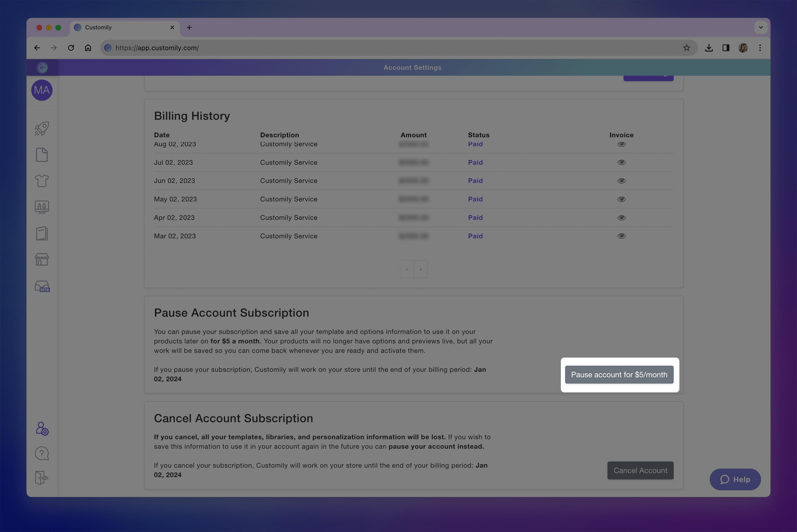
Task: Go to next billing history page
Action: click(x=421, y=269)
